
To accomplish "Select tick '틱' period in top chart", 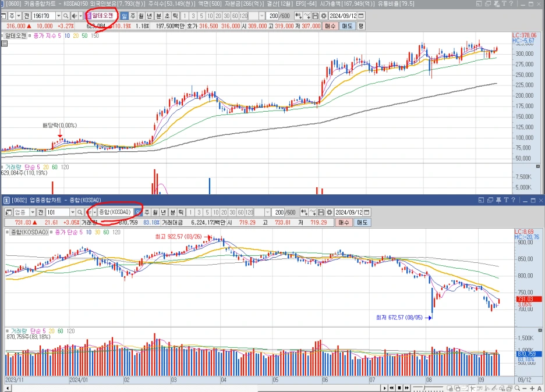I will pos(175,16).
